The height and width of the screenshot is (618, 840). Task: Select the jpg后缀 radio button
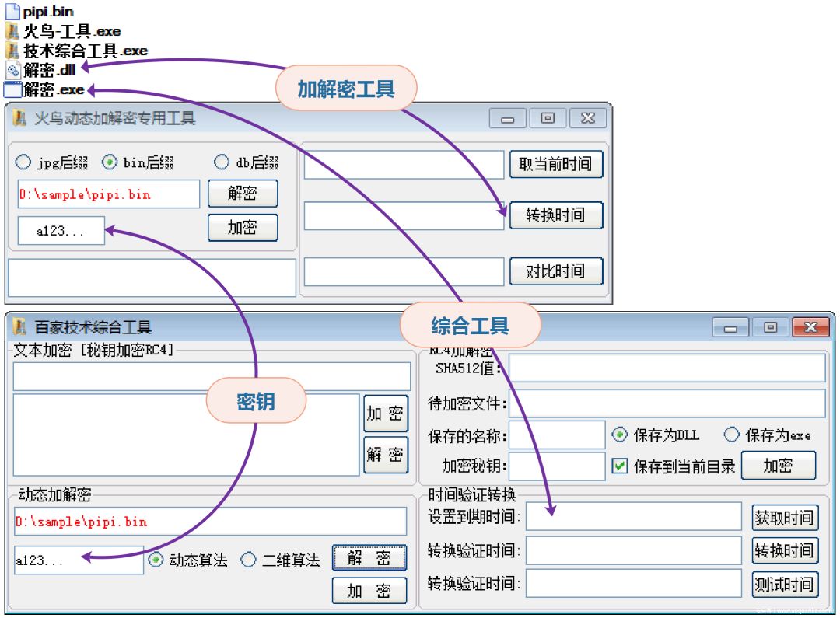(23, 162)
